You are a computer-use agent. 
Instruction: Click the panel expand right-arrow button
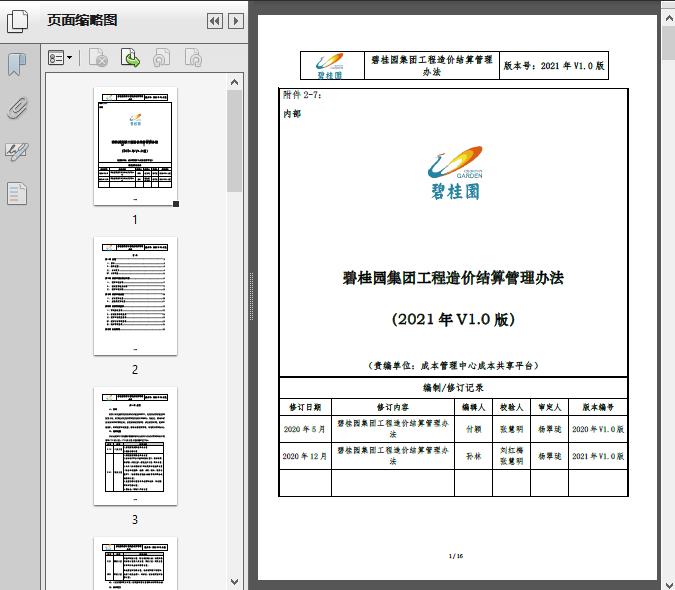tap(236, 21)
